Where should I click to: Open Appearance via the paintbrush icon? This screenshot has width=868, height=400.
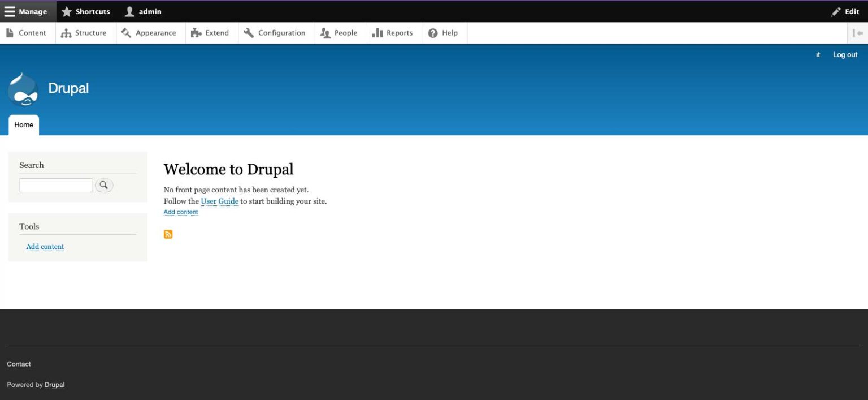(x=125, y=32)
